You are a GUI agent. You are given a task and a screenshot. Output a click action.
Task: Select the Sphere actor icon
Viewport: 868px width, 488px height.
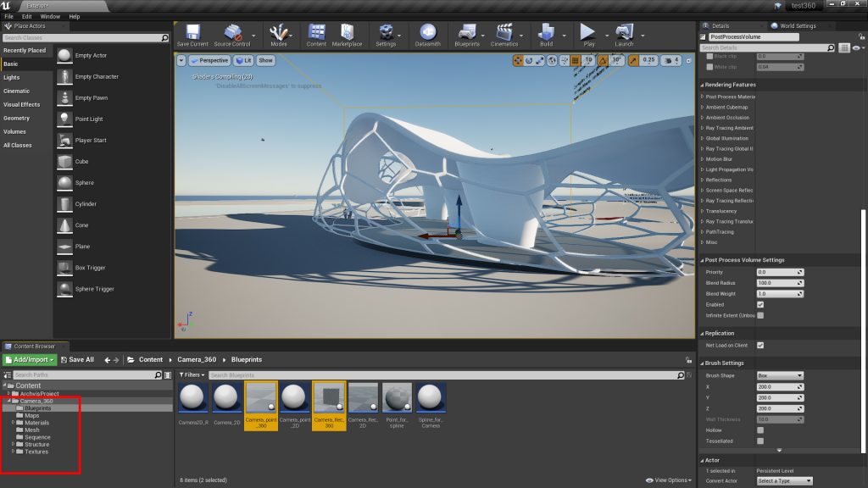64,183
